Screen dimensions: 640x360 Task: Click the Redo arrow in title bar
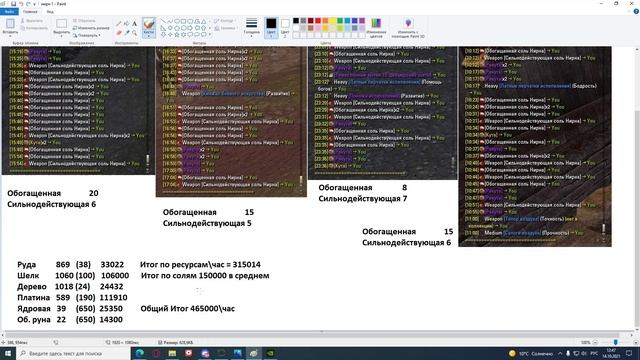point(28,4)
